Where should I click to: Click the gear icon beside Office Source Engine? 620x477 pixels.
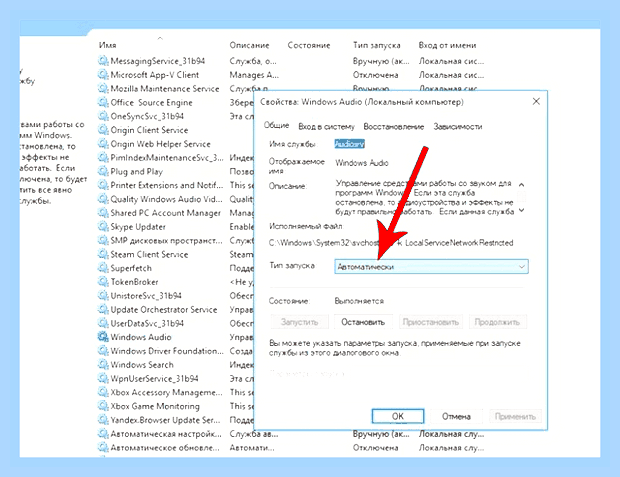coord(103,102)
